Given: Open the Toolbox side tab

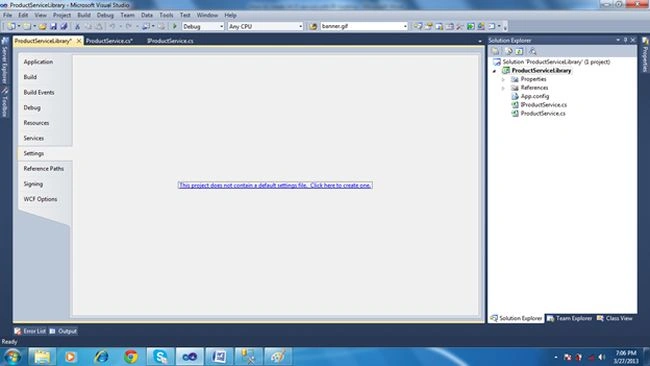Looking at the screenshot, I should coord(5,102).
